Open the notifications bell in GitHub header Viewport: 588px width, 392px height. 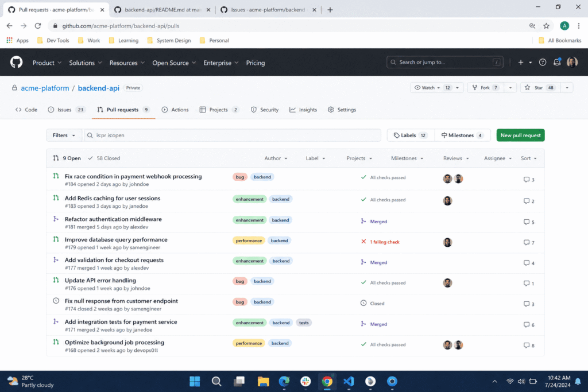point(557,62)
